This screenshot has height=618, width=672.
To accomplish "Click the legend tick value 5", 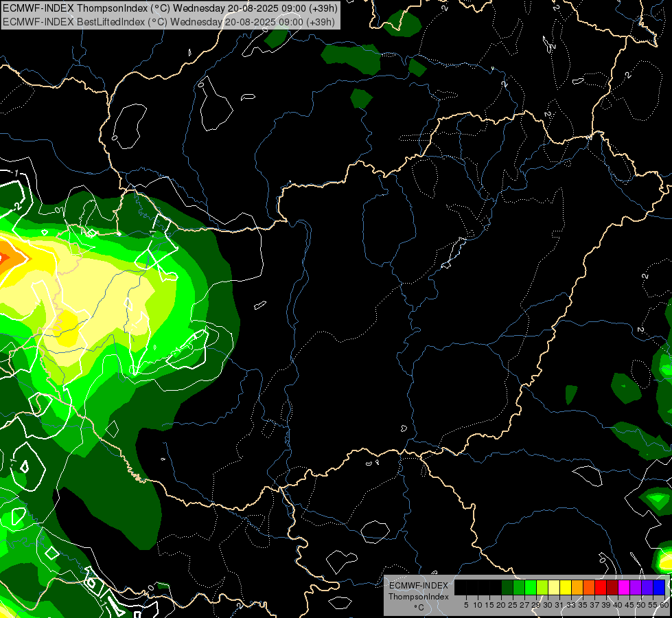I will 466,605.
